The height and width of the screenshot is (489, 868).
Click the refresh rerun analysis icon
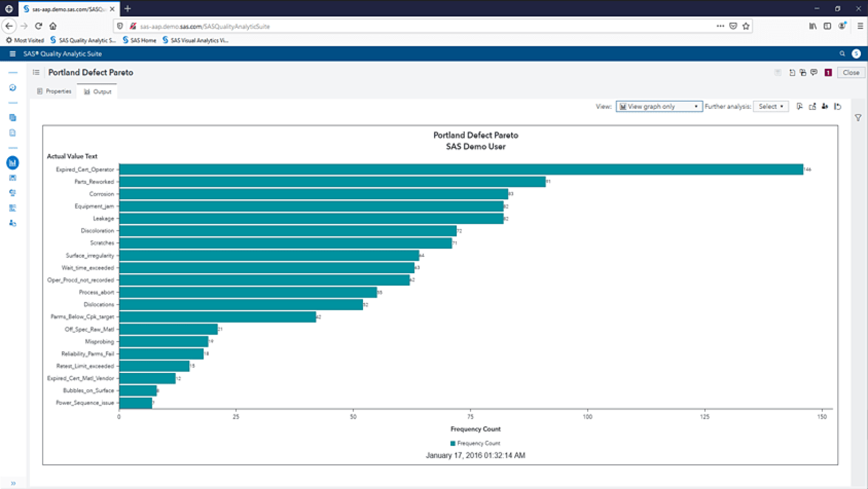tap(838, 106)
